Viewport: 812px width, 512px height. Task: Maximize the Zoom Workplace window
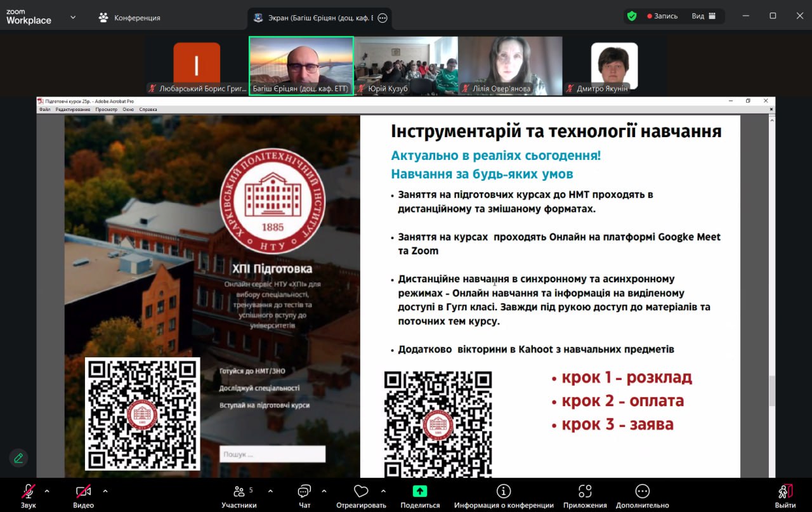point(773,16)
